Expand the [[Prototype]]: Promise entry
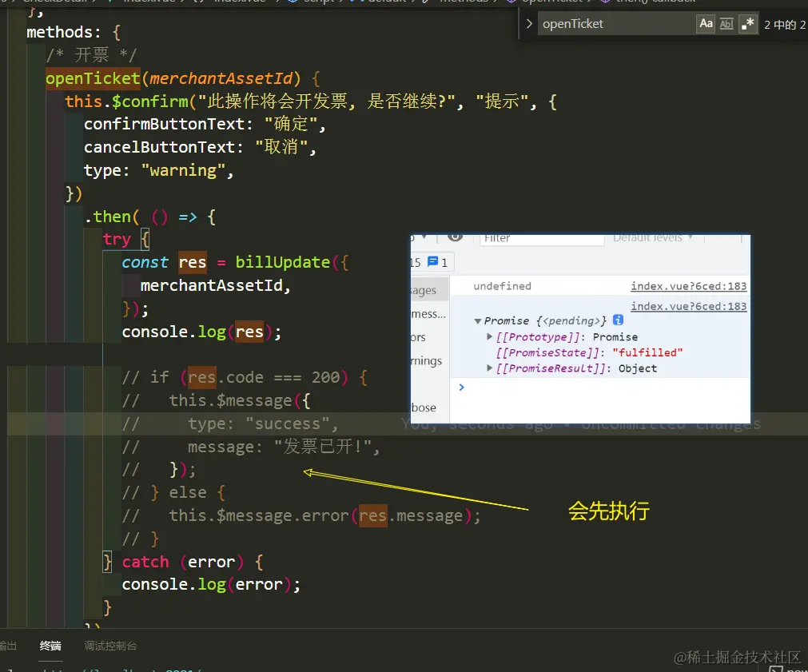 (490, 336)
